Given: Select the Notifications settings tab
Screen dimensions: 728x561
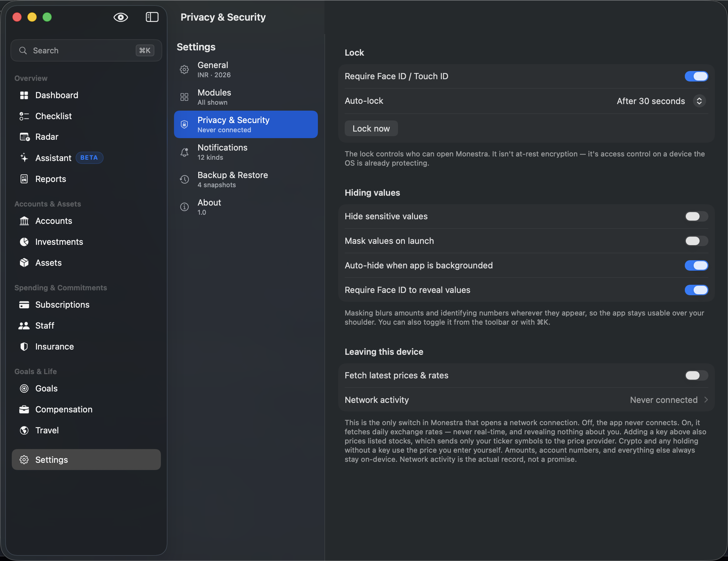Looking at the screenshot, I should [x=246, y=152].
